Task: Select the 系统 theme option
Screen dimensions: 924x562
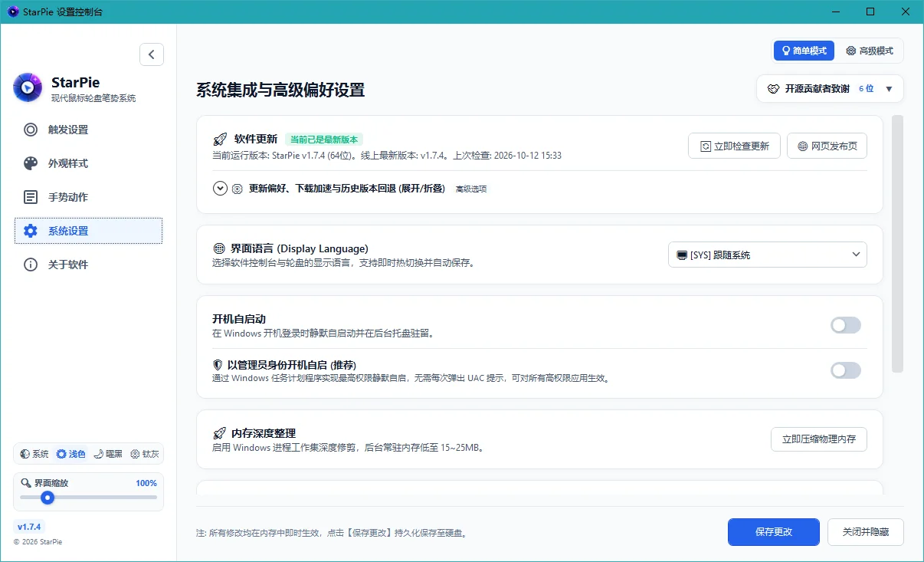Action: (x=34, y=454)
